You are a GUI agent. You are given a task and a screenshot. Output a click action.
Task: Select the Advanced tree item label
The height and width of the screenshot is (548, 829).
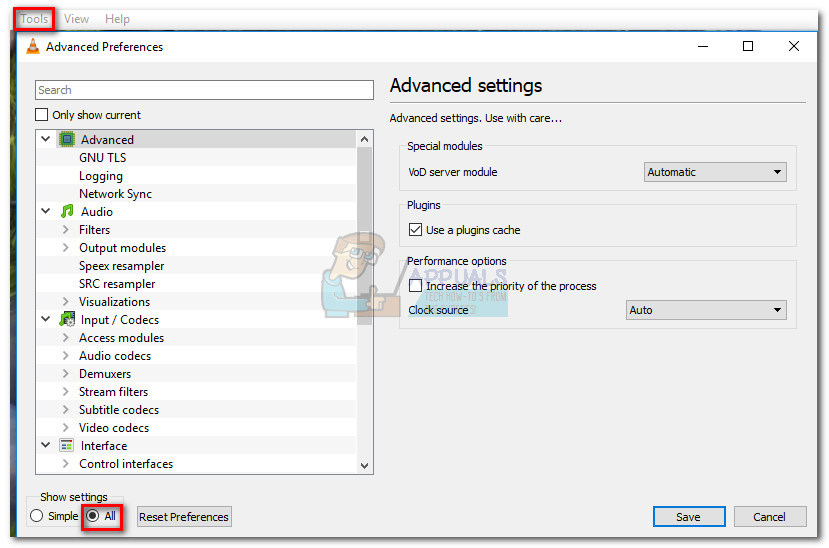107,140
